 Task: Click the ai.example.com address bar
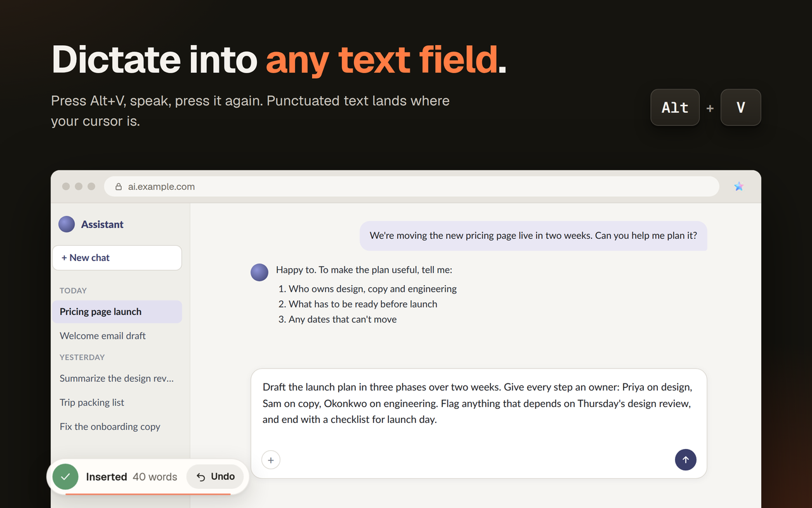coord(411,187)
